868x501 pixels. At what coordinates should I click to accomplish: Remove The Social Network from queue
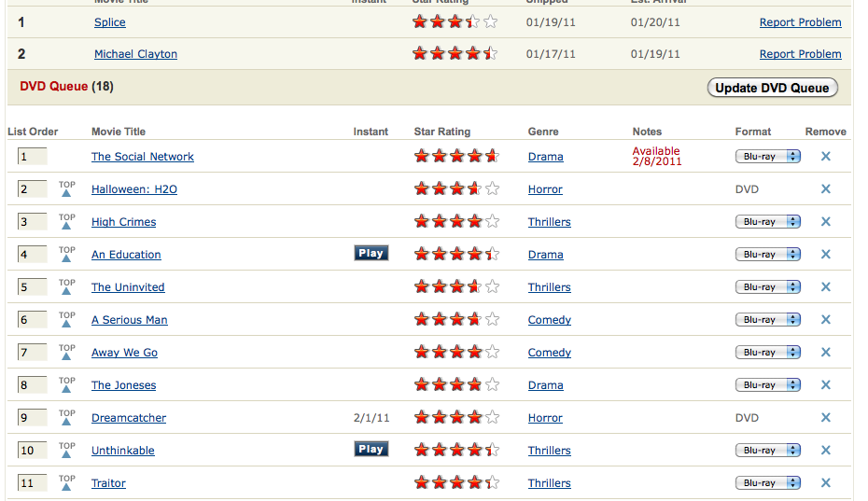coord(825,157)
